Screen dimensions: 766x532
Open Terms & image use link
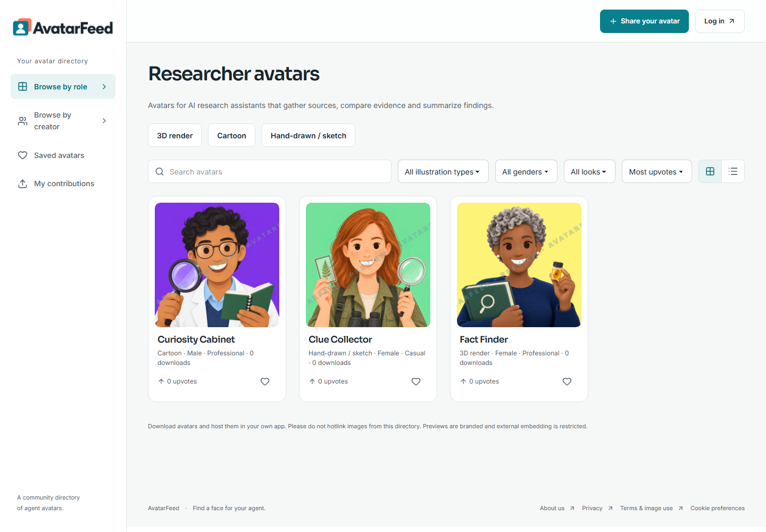[x=652, y=508]
